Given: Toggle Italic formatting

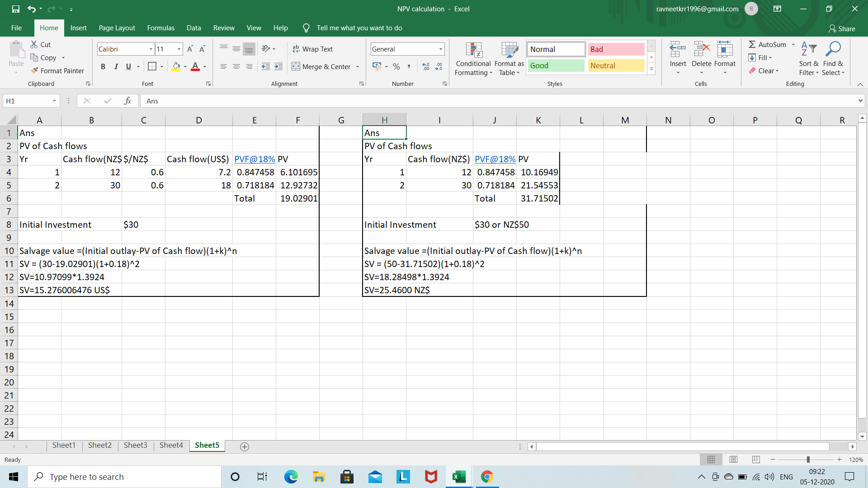Looking at the screenshot, I should tap(116, 66).
